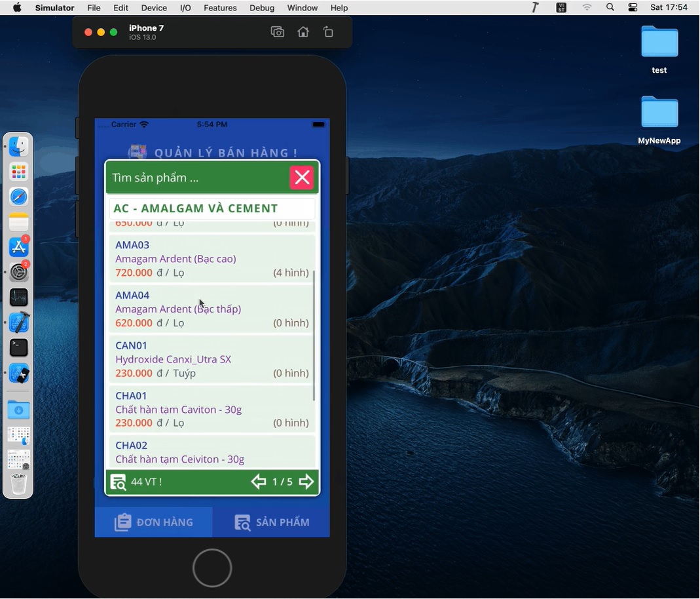
Task: Click the search icon beside 44 VT
Action: tap(119, 482)
